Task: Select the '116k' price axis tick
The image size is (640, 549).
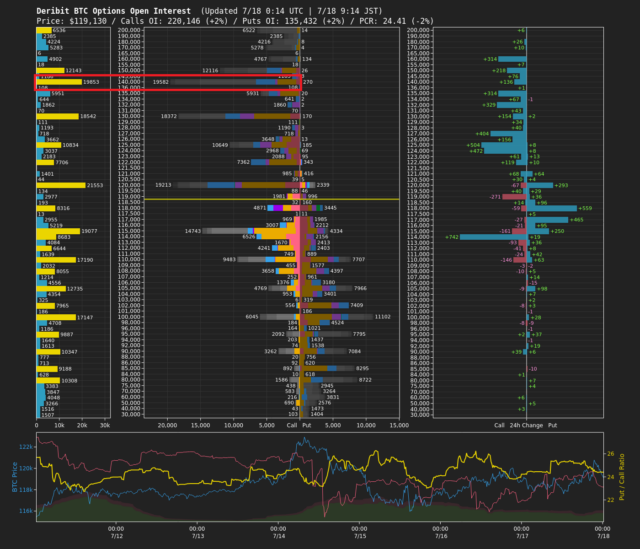Action: 26,511
